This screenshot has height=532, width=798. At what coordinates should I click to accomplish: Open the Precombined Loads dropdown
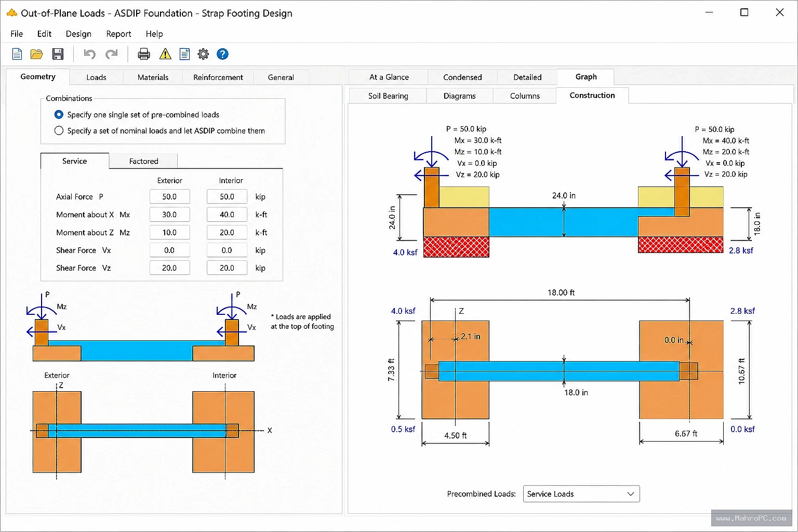coord(581,494)
